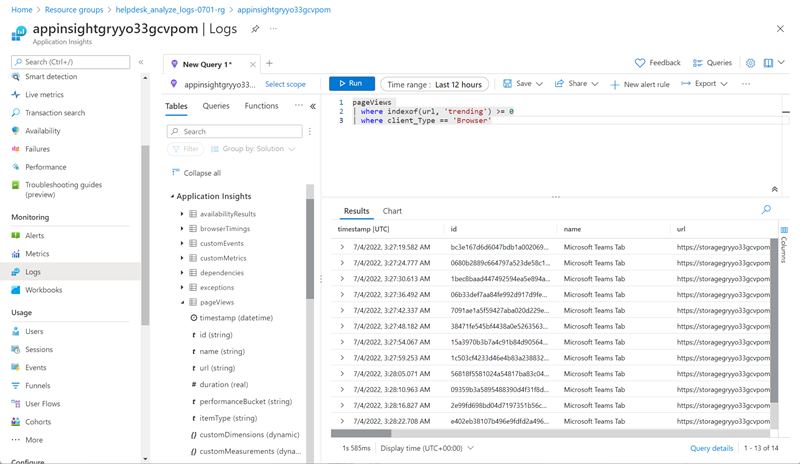Switch to the Chart tab

[392, 211]
